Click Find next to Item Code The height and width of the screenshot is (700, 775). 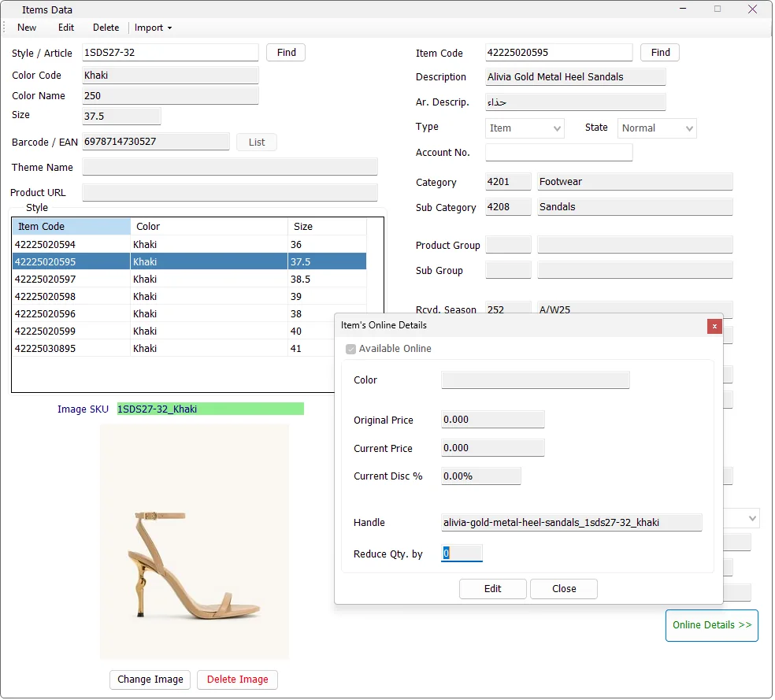(661, 53)
